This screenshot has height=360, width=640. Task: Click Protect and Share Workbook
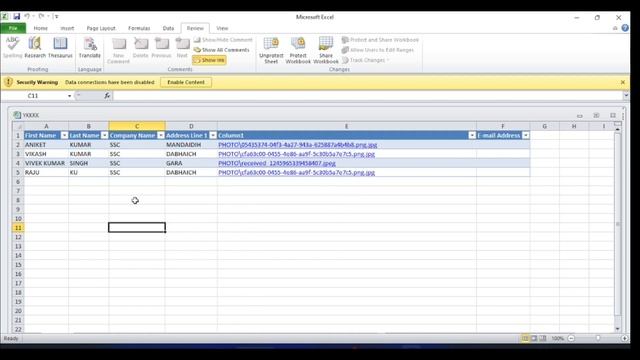pyautogui.click(x=380, y=40)
